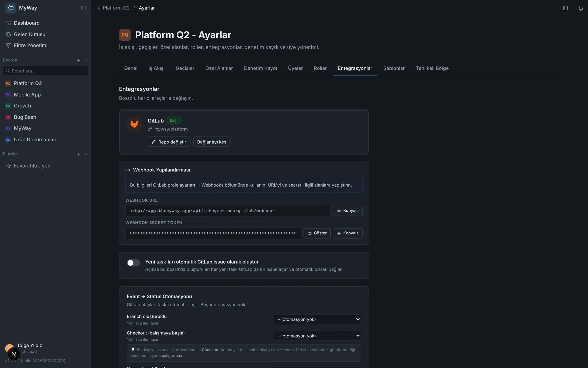
Task: Collapse sidebar using the header panel icon
Action: [x=83, y=8]
